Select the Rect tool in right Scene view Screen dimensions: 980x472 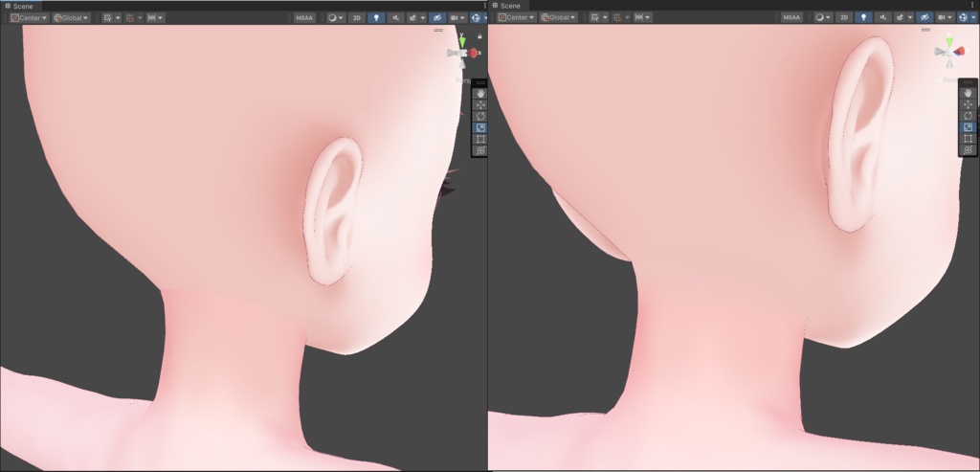coord(968,138)
